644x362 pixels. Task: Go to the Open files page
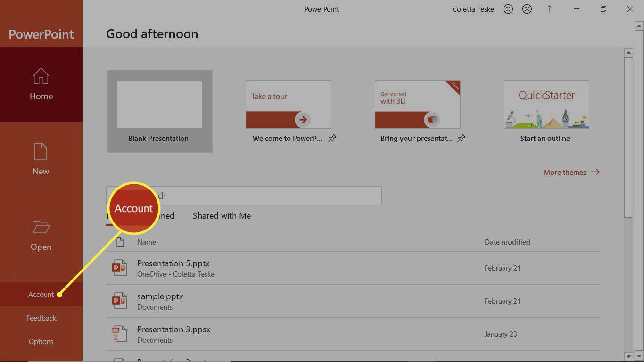(41, 235)
